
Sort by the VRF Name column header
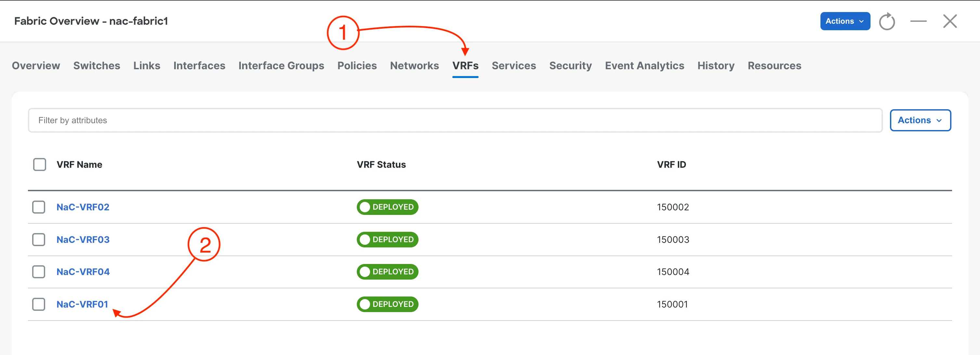pos(80,164)
